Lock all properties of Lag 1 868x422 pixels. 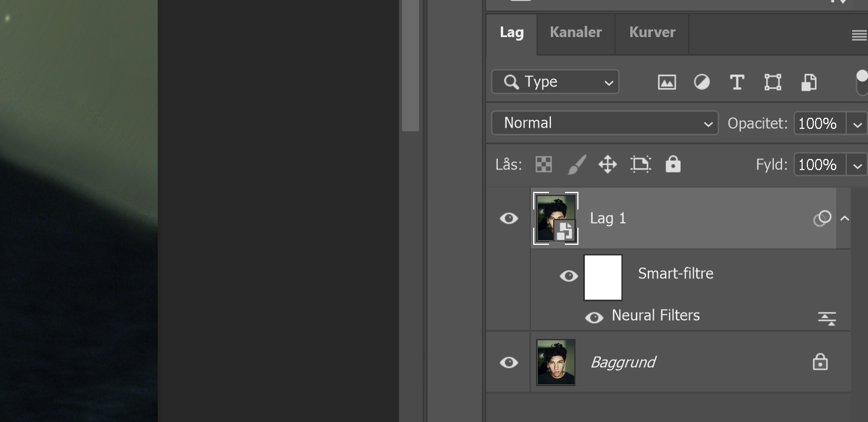673,164
